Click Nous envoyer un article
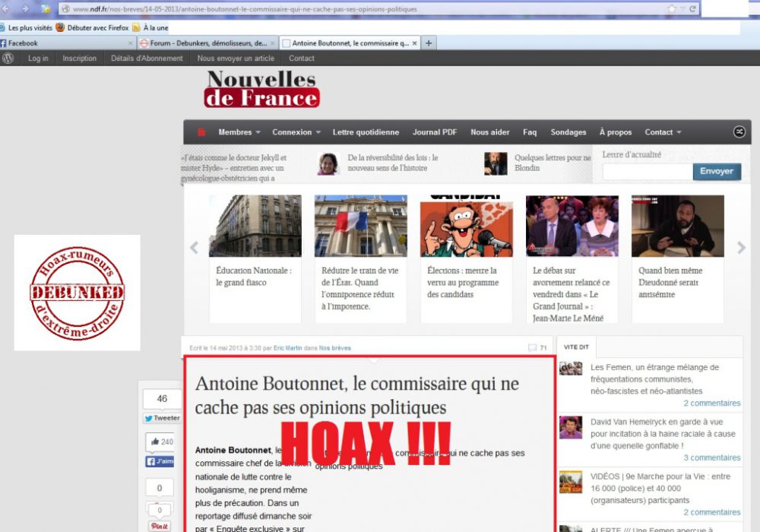 point(236,59)
